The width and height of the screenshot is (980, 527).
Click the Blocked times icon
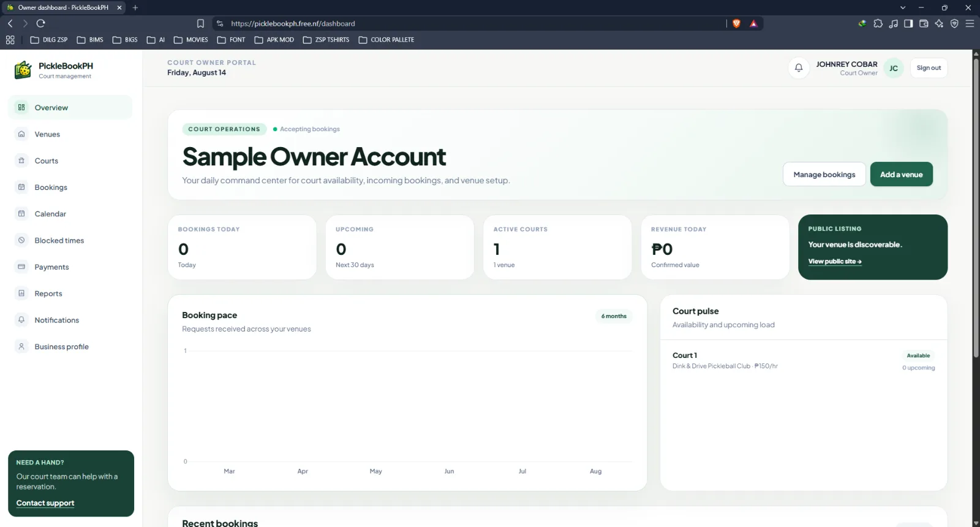click(x=21, y=240)
